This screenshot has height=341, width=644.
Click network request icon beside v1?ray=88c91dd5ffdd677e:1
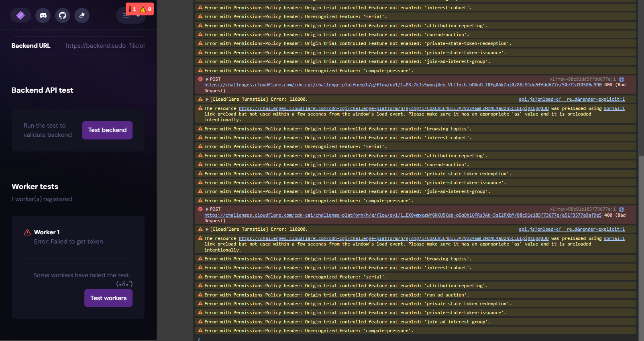622,79
